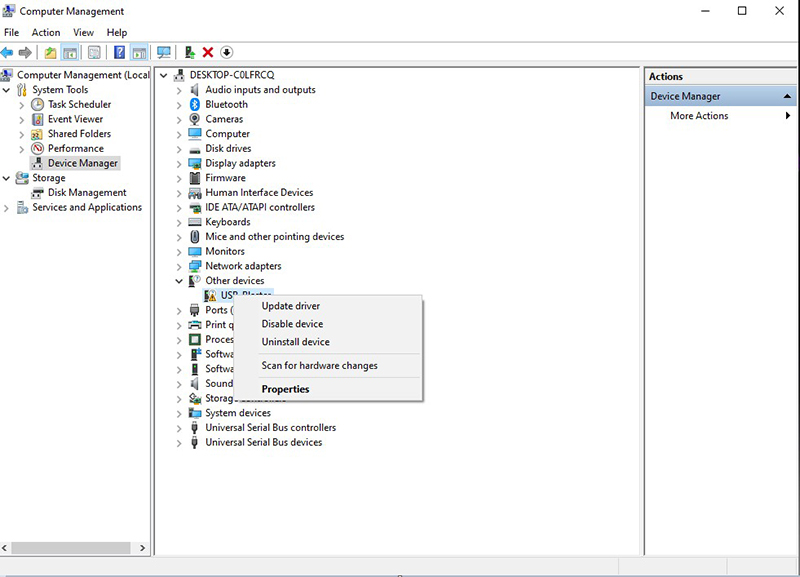Click the left pane horizontal scrollbar
This screenshot has height=577, width=800.
point(70,548)
